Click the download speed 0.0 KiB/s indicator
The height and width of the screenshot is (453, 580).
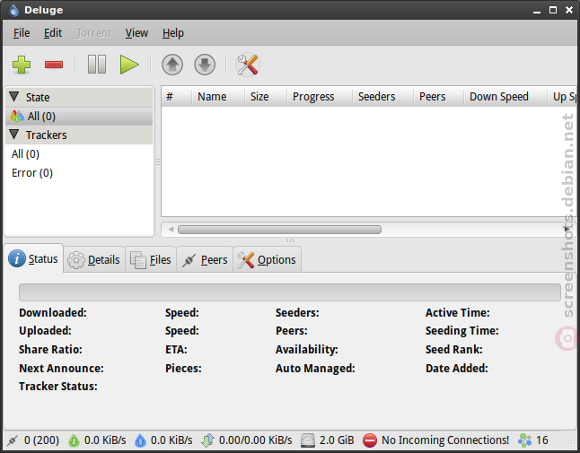pyautogui.click(x=97, y=440)
